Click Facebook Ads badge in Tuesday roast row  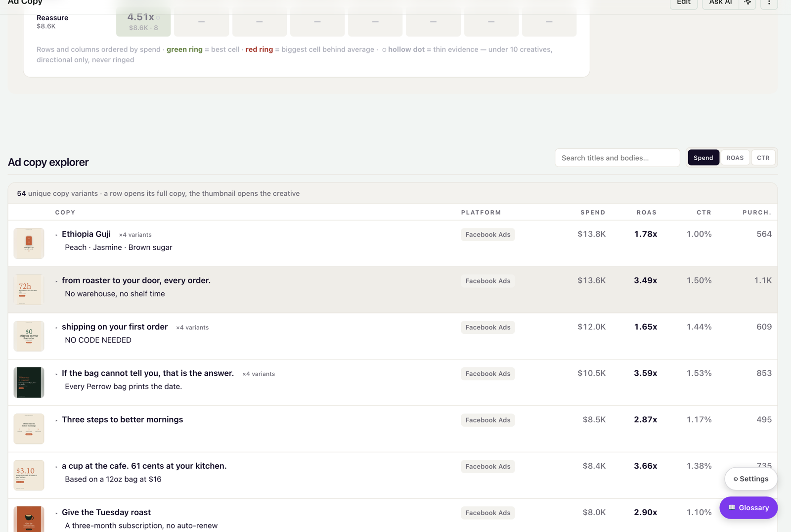[488, 513]
